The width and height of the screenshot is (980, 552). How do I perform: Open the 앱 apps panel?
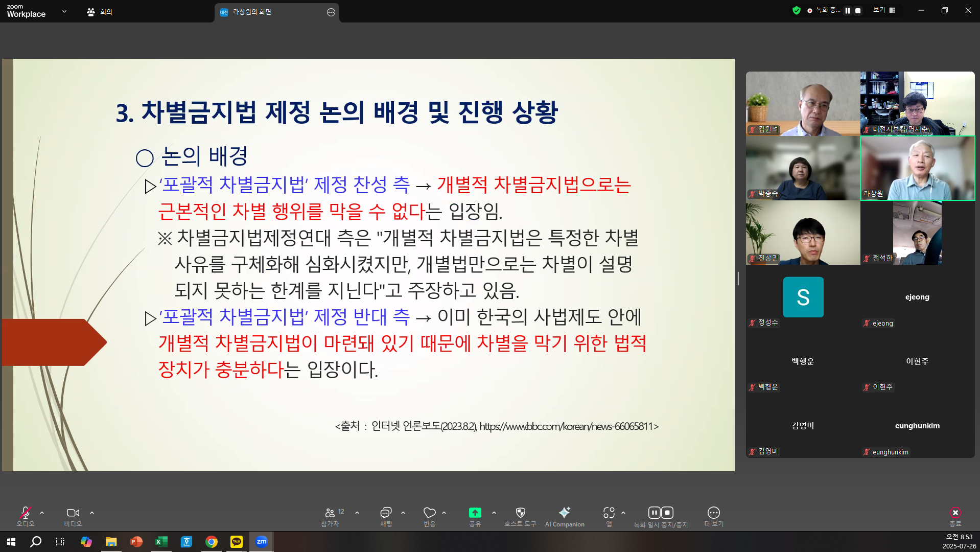pyautogui.click(x=609, y=513)
